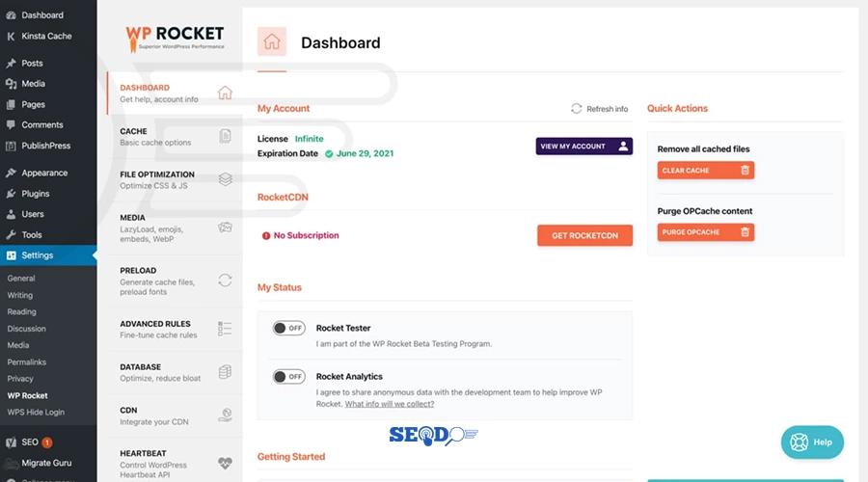This screenshot has width=868, height=482.
Task: Click the Database icon
Action: click(x=225, y=372)
